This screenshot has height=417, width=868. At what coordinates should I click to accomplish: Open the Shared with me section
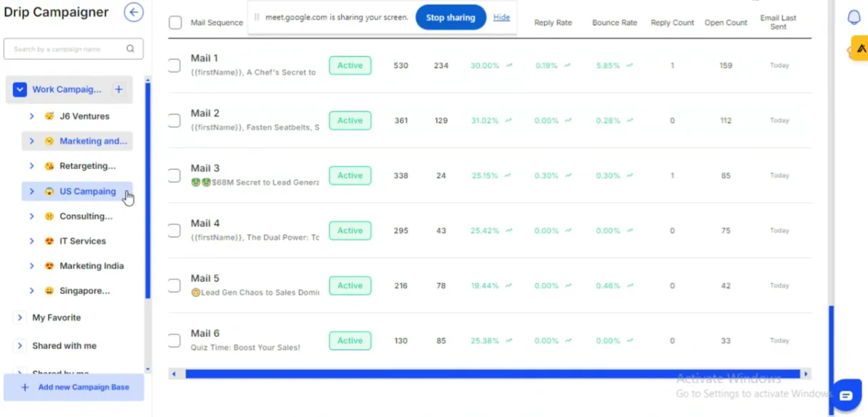[x=64, y=346]
